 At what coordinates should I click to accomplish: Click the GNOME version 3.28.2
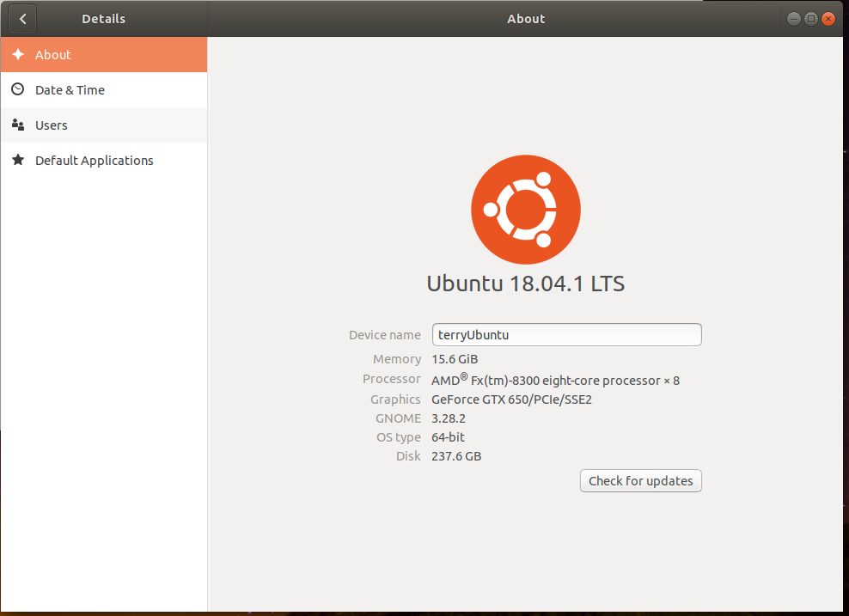click(449, 418)
